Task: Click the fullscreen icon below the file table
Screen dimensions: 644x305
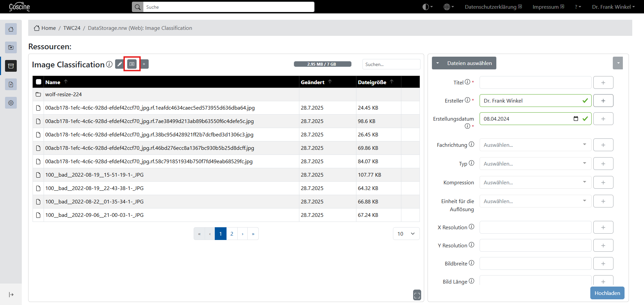Action: point(417,295)
